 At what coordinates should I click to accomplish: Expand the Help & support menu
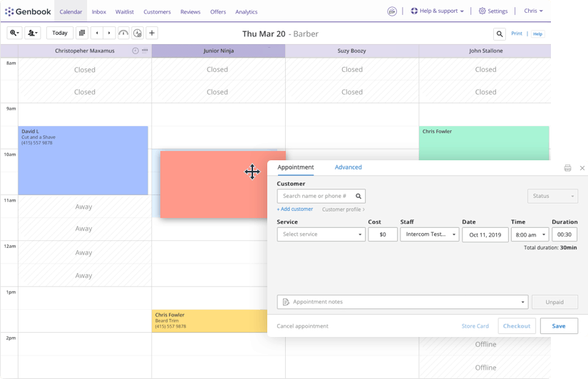437,11
